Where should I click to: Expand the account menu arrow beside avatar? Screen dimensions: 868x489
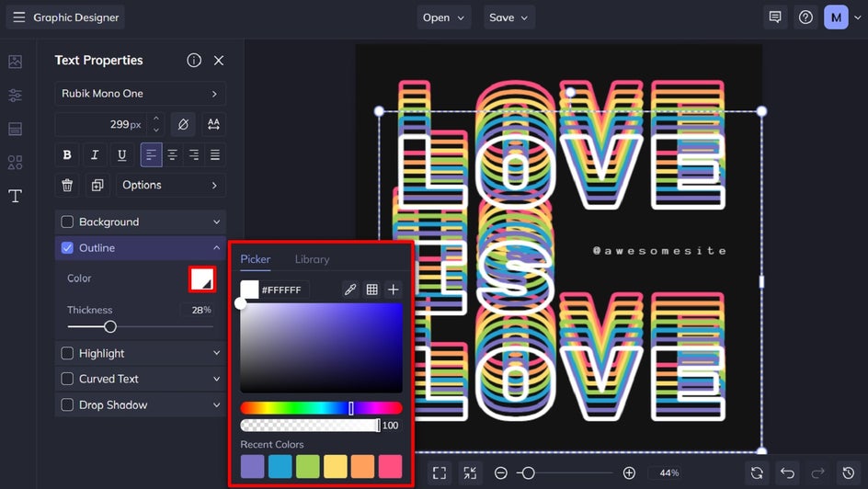[x=857, y=17]
